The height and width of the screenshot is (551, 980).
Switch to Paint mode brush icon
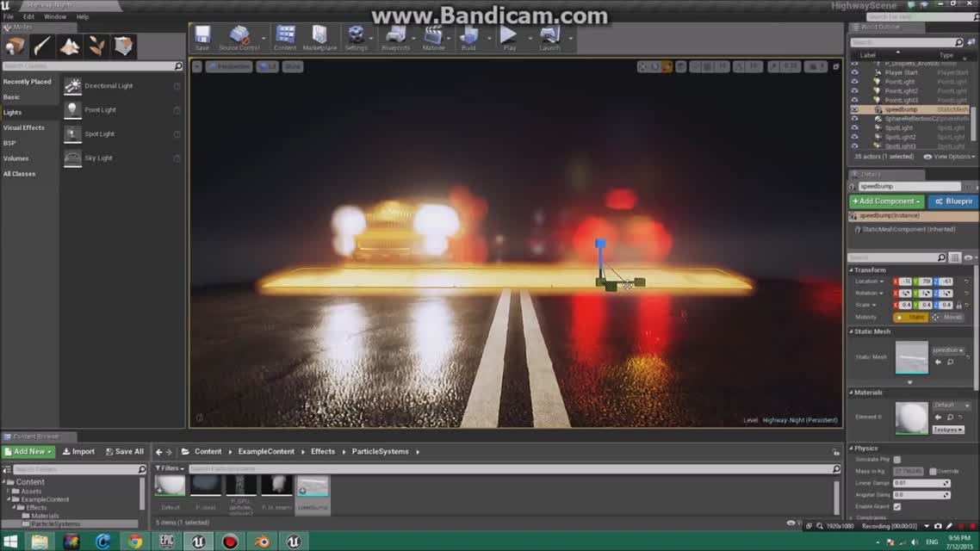coord(42,46)
